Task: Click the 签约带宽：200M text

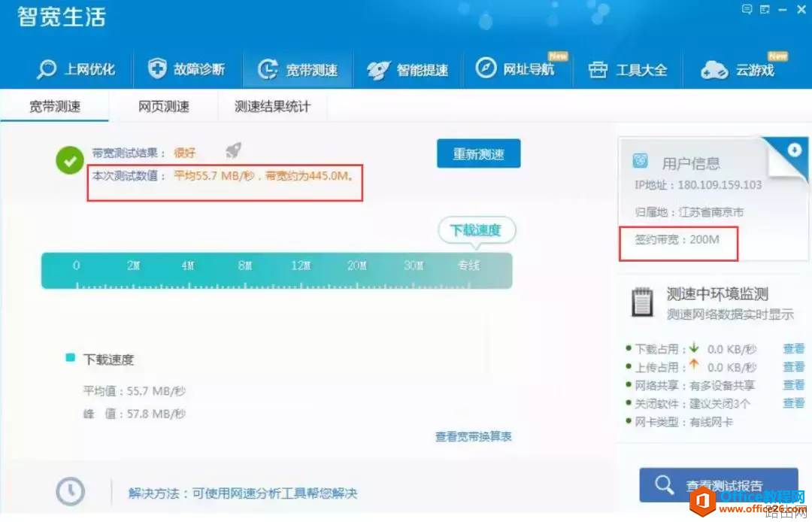Action: 677,239
